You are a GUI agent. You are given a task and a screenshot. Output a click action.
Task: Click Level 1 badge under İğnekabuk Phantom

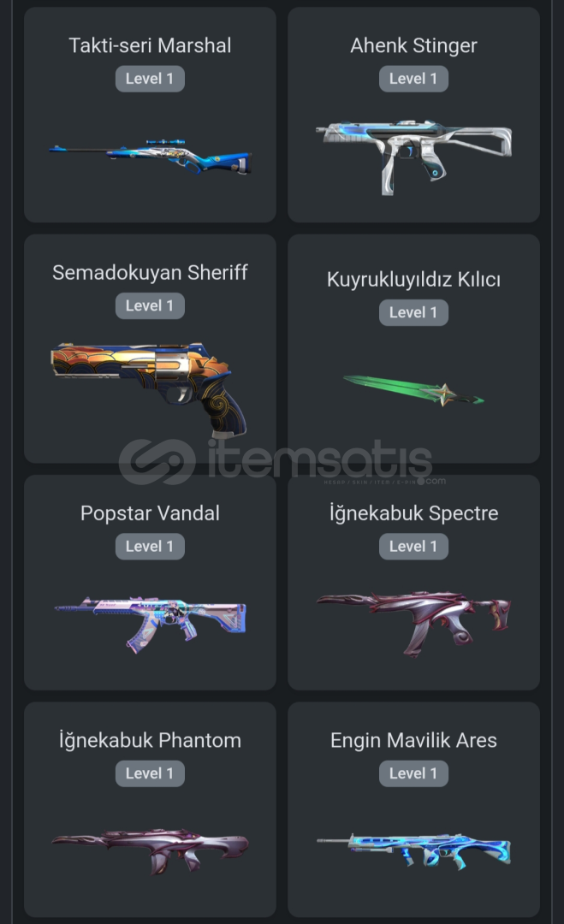150,773
